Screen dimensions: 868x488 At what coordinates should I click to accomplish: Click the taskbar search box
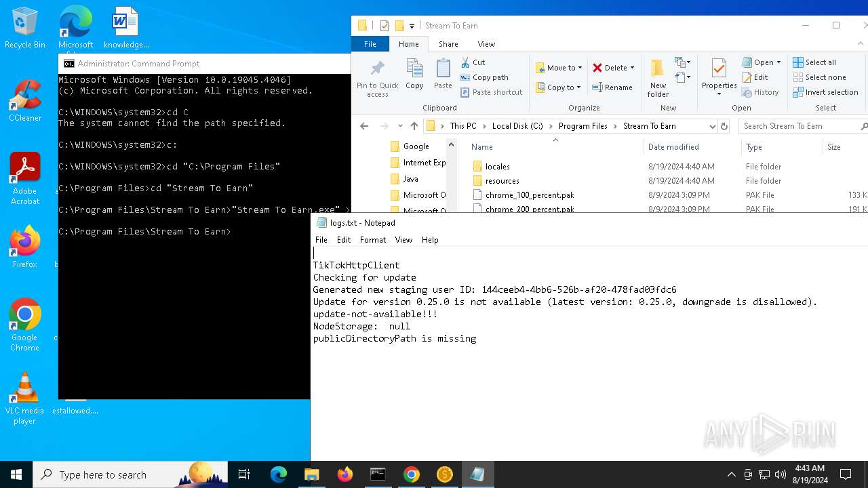tap(130, 474)
